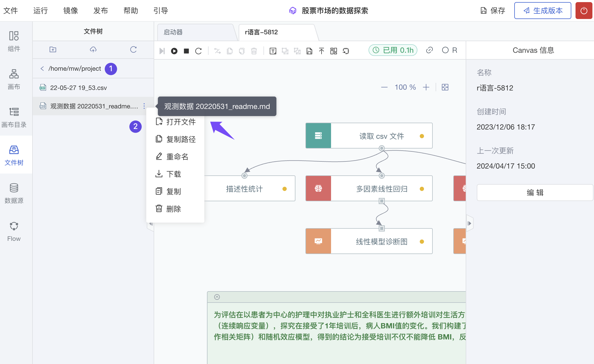Switch to the 启动器 tab
This screenshot has height=364, width=594.
(x=173, y=32)
